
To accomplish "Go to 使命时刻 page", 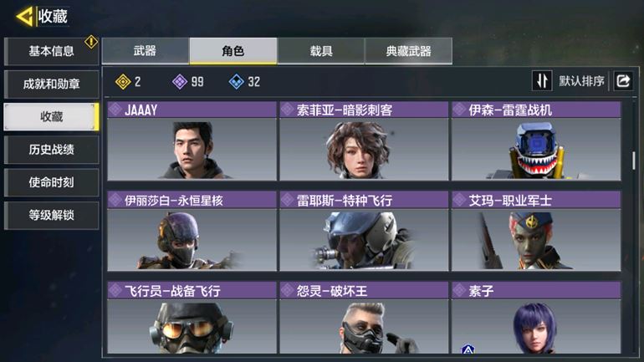I will (51, 182).
